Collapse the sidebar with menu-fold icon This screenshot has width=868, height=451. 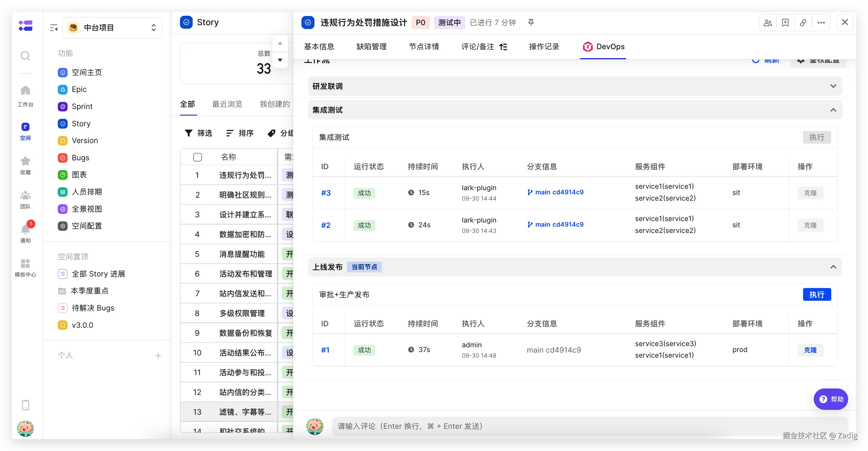pos(54,28)
